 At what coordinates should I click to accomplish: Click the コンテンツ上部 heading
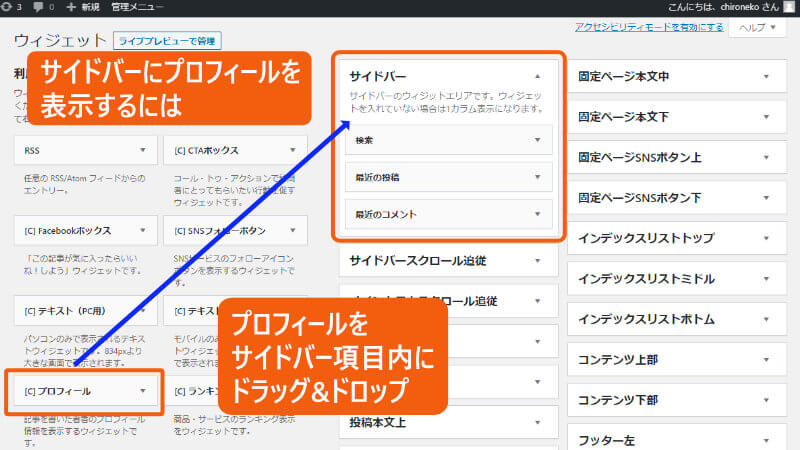618,360
